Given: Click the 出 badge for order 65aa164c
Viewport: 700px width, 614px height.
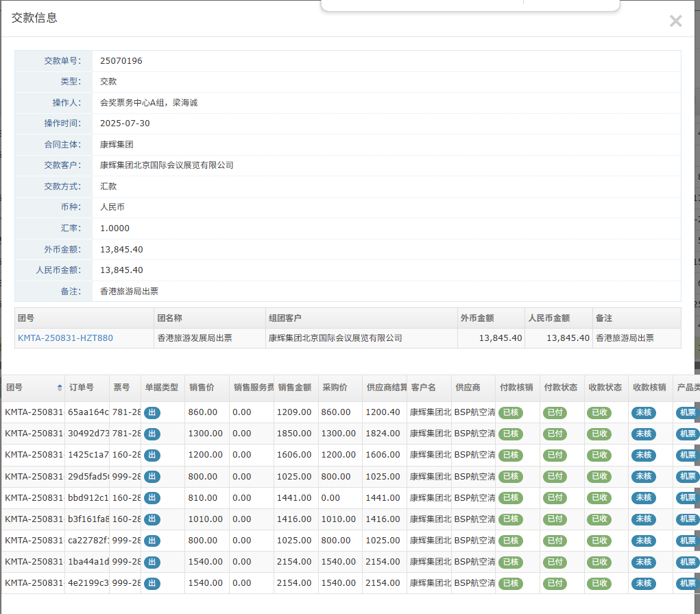Looking at the screenshot, I should tap(152, 413).
